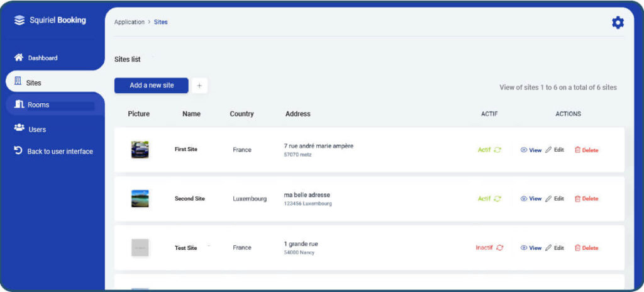This screenshot has width=644, height=292.
Task: Click the trash icon to delete First Site
Action: tap(577, 150)
